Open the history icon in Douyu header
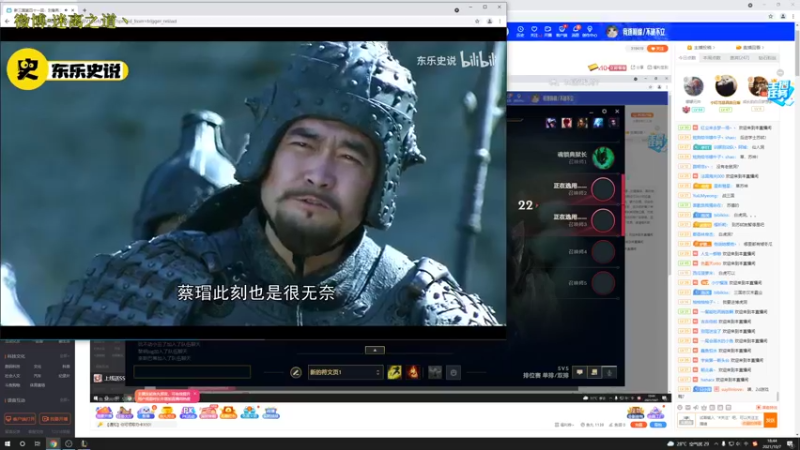800x450 pixels. 520,32
